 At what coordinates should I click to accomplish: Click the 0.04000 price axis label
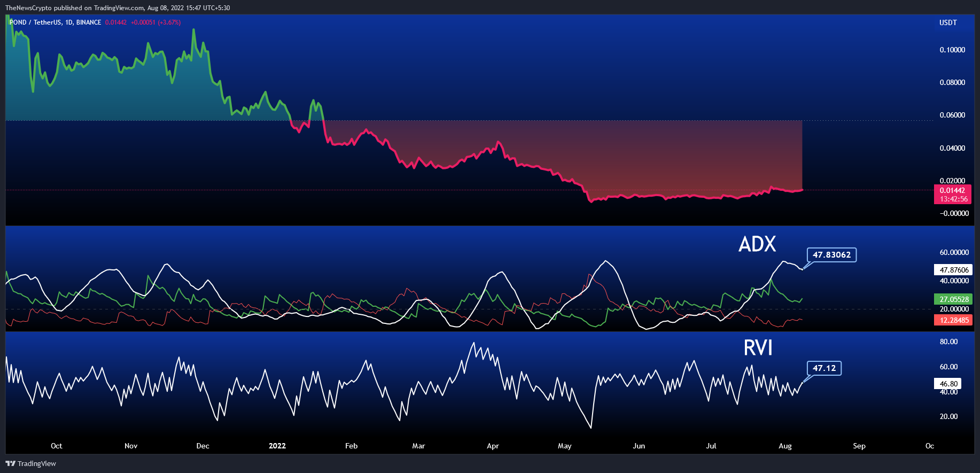[952, 148]
